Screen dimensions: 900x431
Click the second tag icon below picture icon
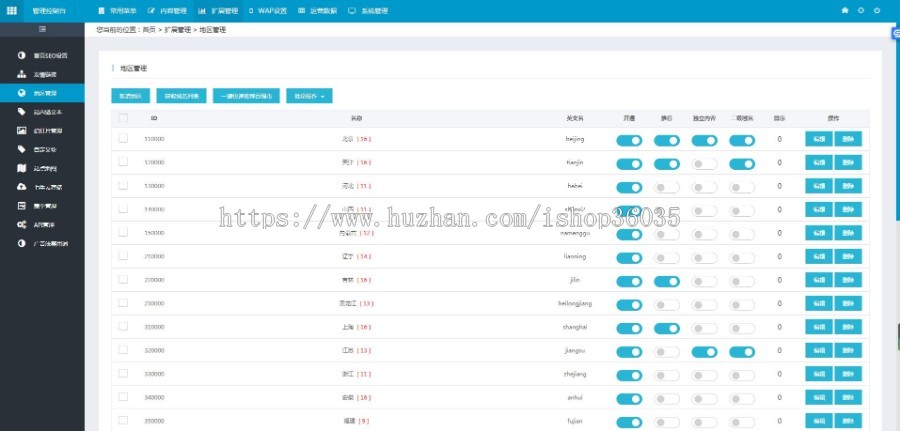pos(22,149)
